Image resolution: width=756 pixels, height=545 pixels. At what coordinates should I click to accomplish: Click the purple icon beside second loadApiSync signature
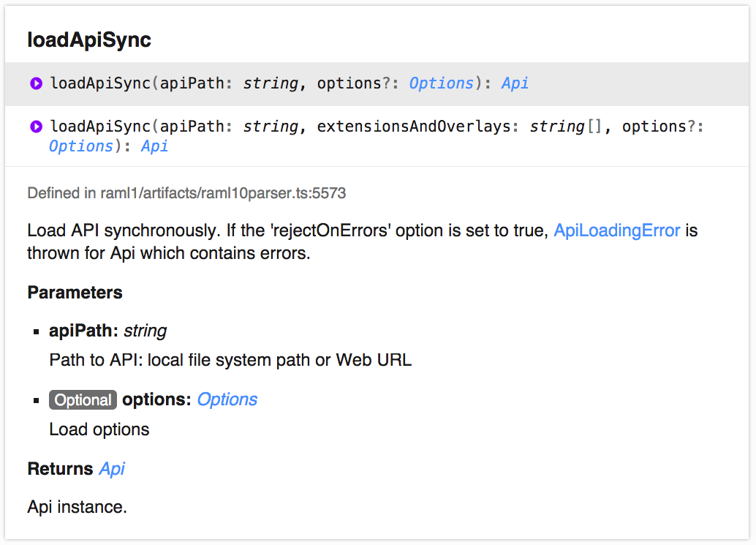tap(36, 127)
